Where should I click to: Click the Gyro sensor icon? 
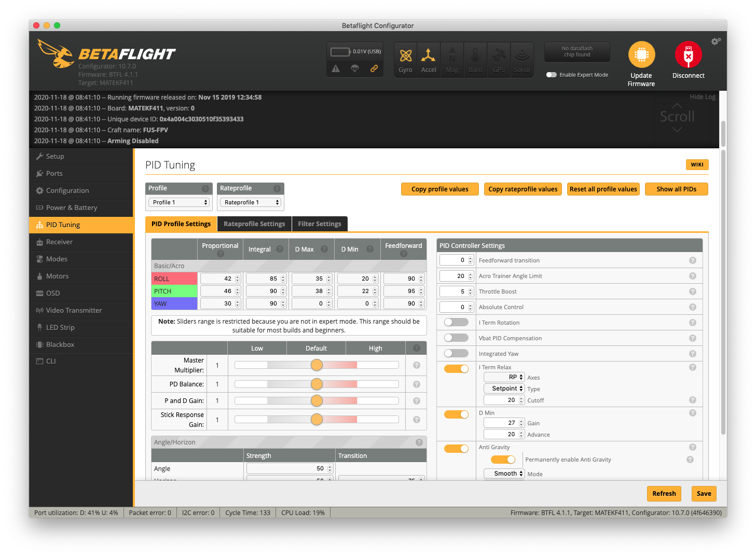405,60
